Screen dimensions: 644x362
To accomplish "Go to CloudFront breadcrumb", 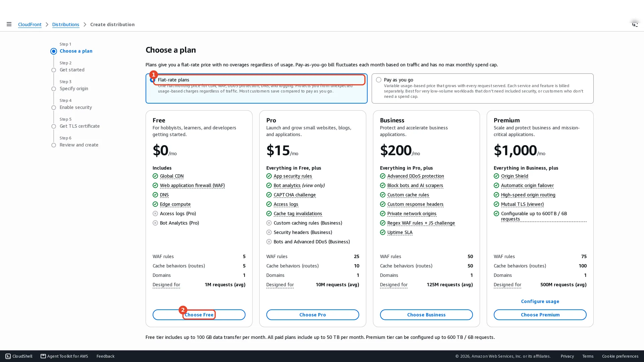I will (x=30, y=24).
